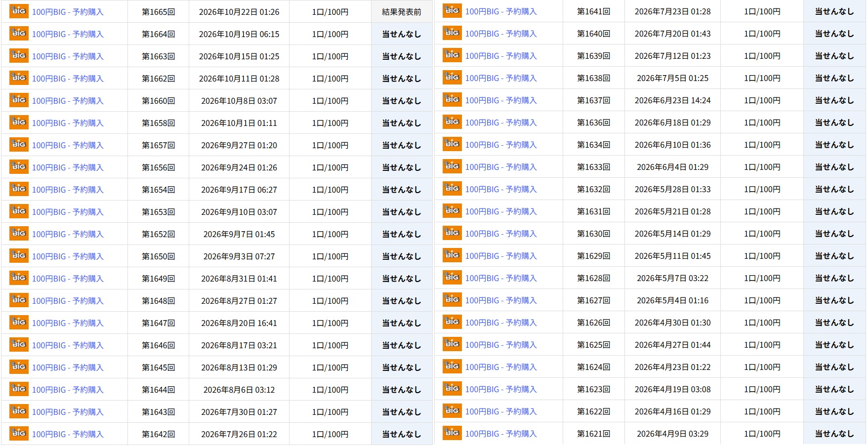Click the date 2026年8月20日 16:41
Image resolution: width=868 pixels, height=447 pixels.
(239, 323)
